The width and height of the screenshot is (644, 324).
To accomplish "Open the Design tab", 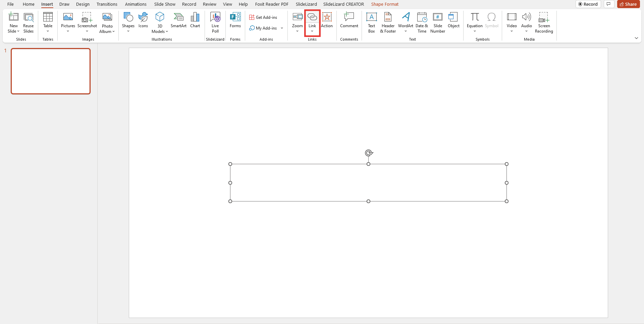I will tap(83, 4).
